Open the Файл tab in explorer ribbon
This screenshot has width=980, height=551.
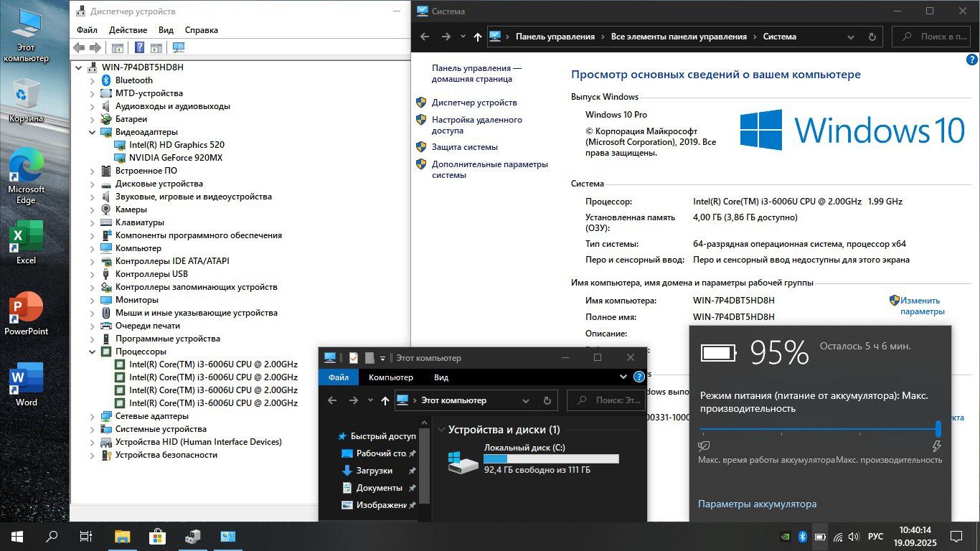339,377
